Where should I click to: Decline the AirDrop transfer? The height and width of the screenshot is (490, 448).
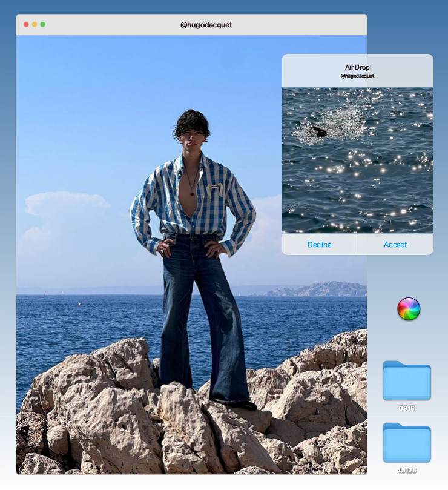click(320, 245)
